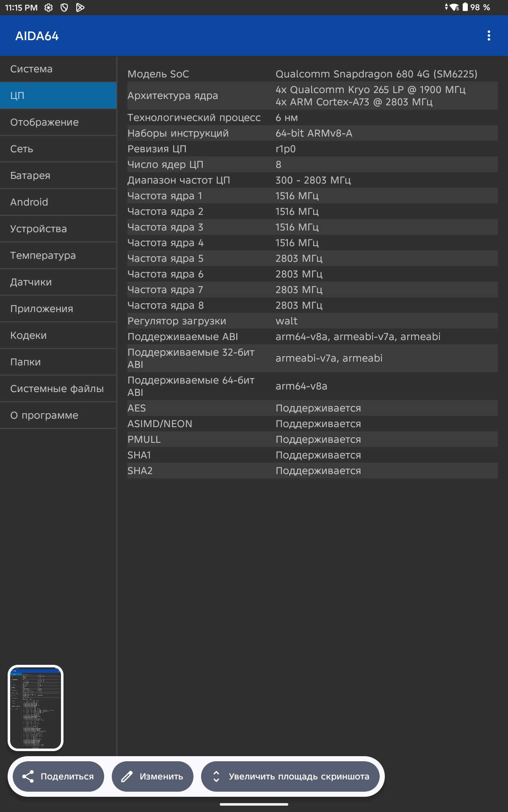Tap the Модель SoC row
Screen dimensions: 508x812
point(312,74)
